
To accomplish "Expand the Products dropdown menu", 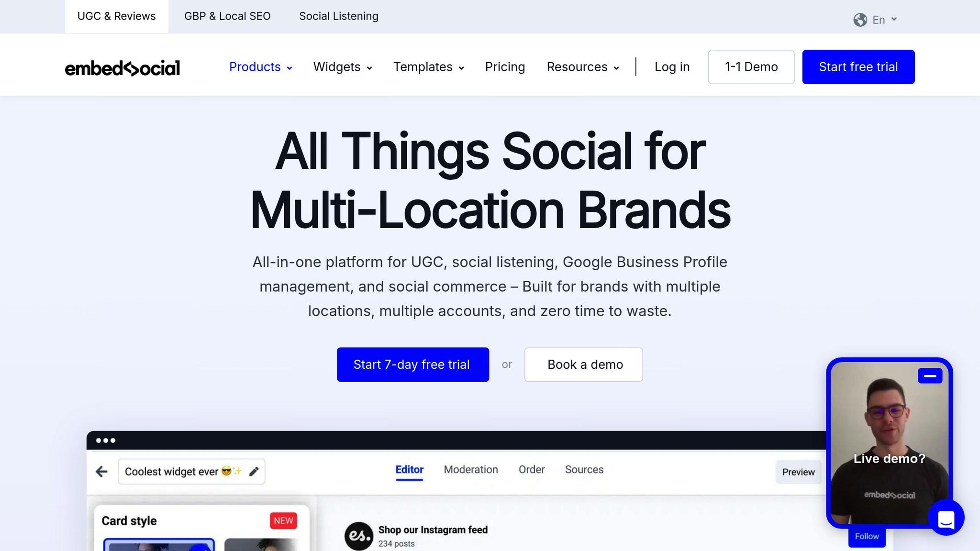I will 261,67.
